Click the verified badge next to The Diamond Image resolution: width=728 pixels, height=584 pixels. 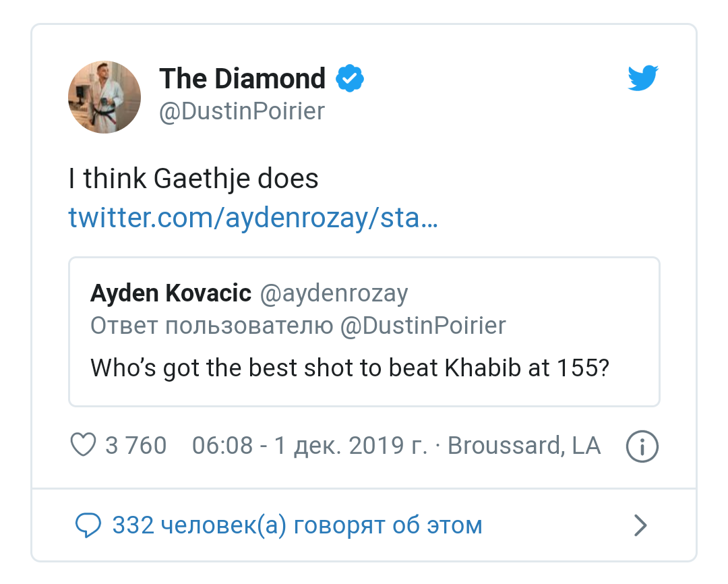[x=349, y=78]
